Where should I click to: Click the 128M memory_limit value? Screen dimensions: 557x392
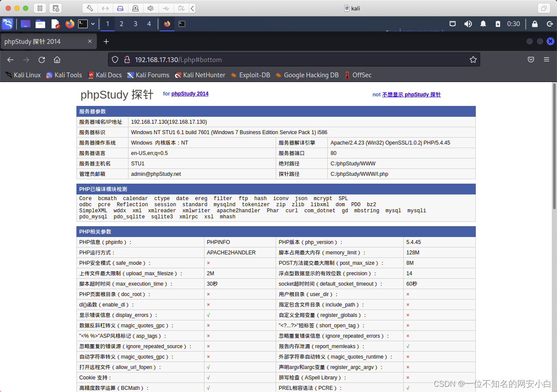click(x=413, y=253)
